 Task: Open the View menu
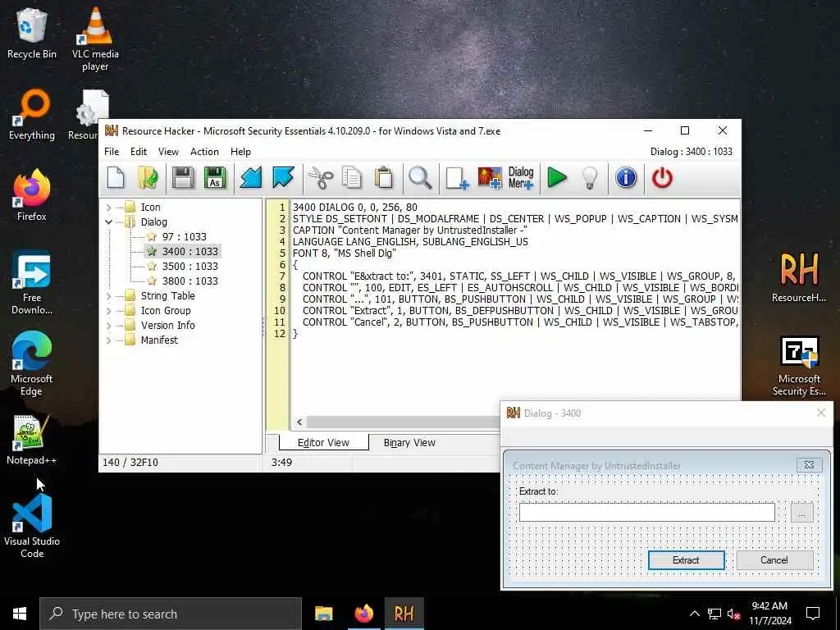(x=168, y=152)
